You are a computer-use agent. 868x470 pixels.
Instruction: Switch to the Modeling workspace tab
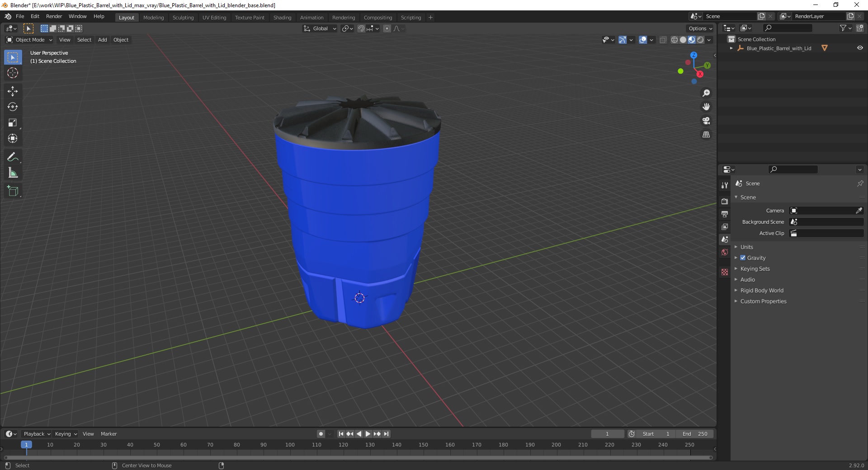point(153,18)
